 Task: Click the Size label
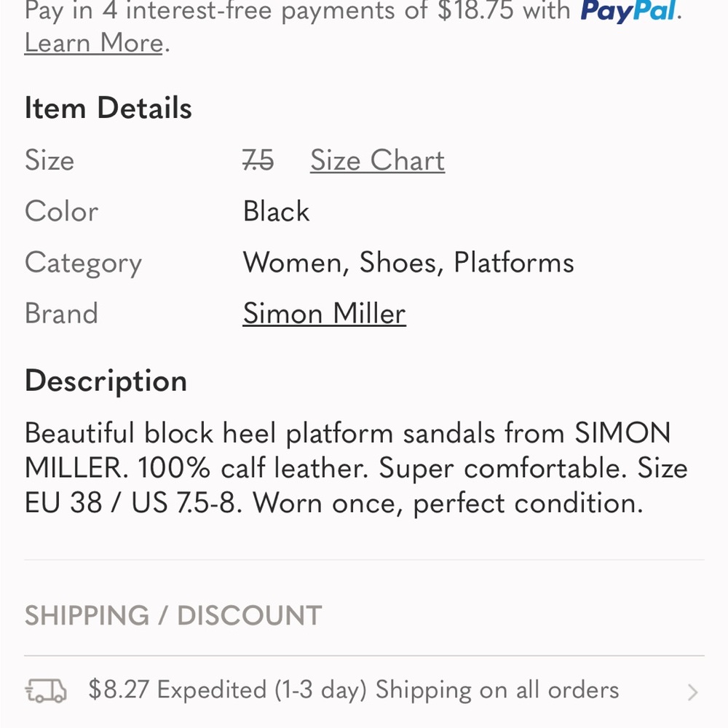click(50, 160)
